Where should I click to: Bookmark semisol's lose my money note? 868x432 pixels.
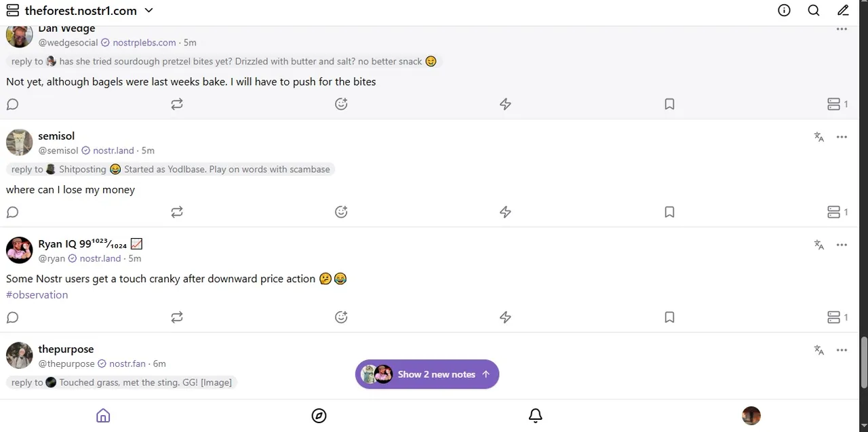[669, 212]
